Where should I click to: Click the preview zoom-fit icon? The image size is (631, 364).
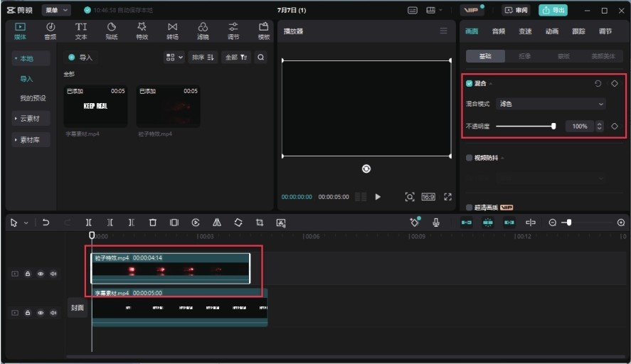pyautogui.click(x=409, y=197)
